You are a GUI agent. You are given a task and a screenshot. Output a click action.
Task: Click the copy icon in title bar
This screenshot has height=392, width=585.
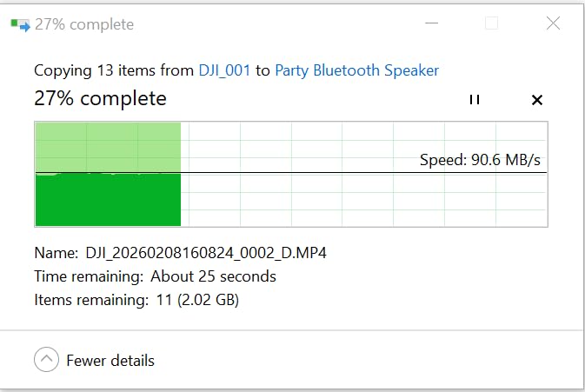[x=19, y=24]
